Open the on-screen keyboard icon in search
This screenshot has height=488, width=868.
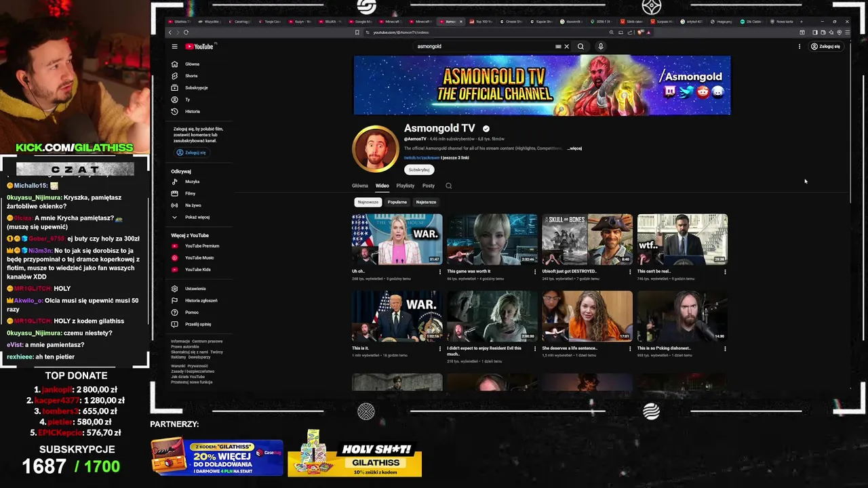pos(558,47)
